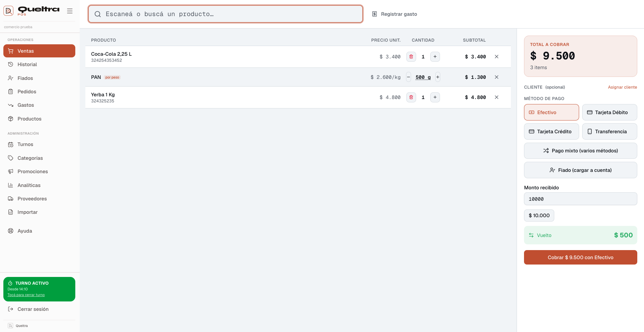This screenshot has height=332, width=644.
Task: Click the Asignar cliente link
Action: 622,87
